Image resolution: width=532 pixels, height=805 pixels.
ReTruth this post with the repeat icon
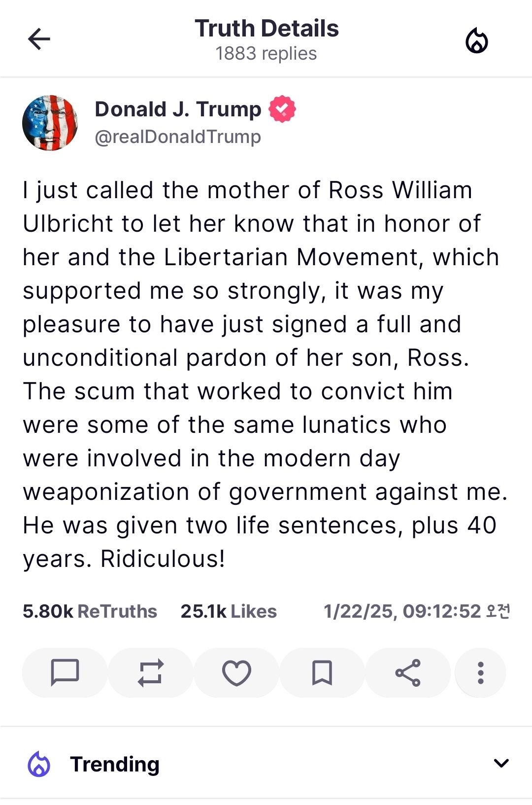tap(150, 672)
